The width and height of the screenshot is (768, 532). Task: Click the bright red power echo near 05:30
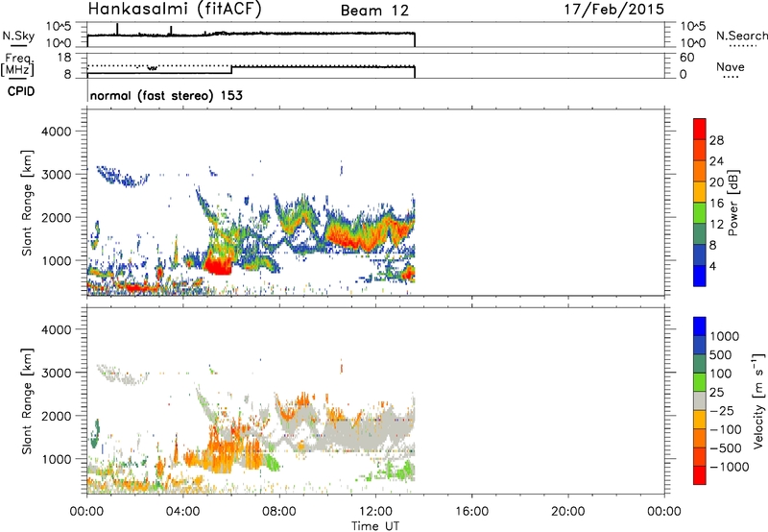coord(218,264)
